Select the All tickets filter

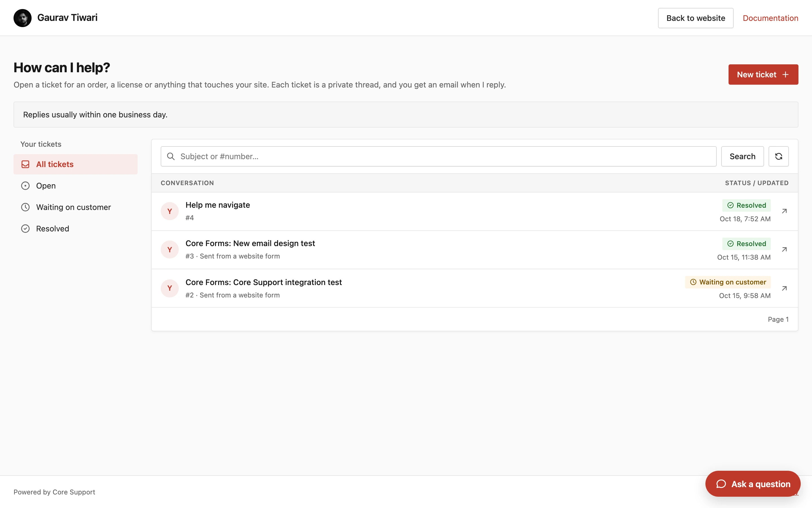click(x=76, y=164)
